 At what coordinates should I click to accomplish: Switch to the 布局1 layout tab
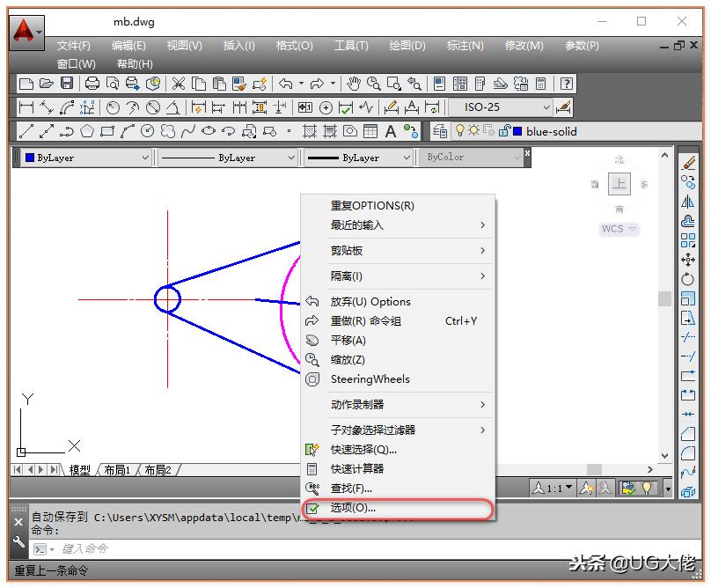click(117, 471)
